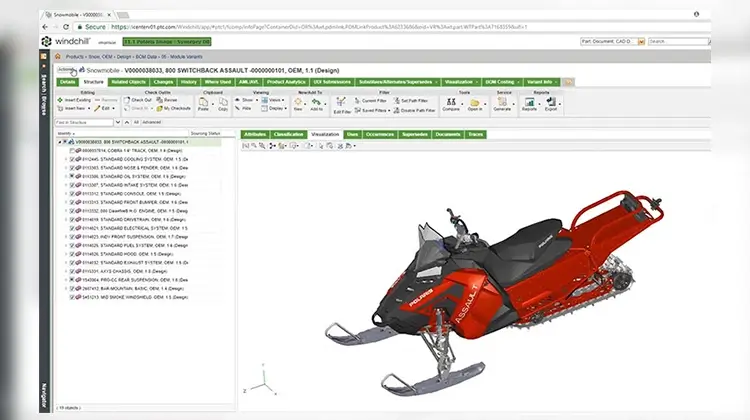Click the Generate service icon
Viewport: 750px width, 420px height.
[502, 101]
